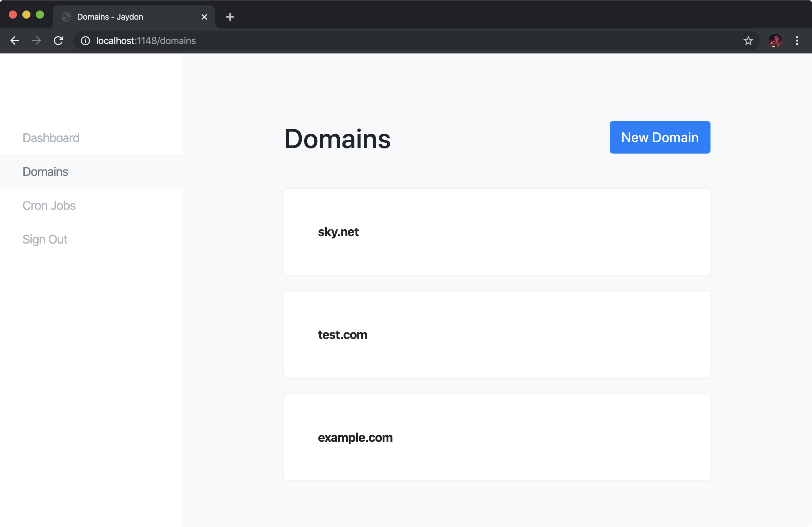Go to Dashboard in the sidebar
This screenshot has width=812, height=527.
pos(51,138)
